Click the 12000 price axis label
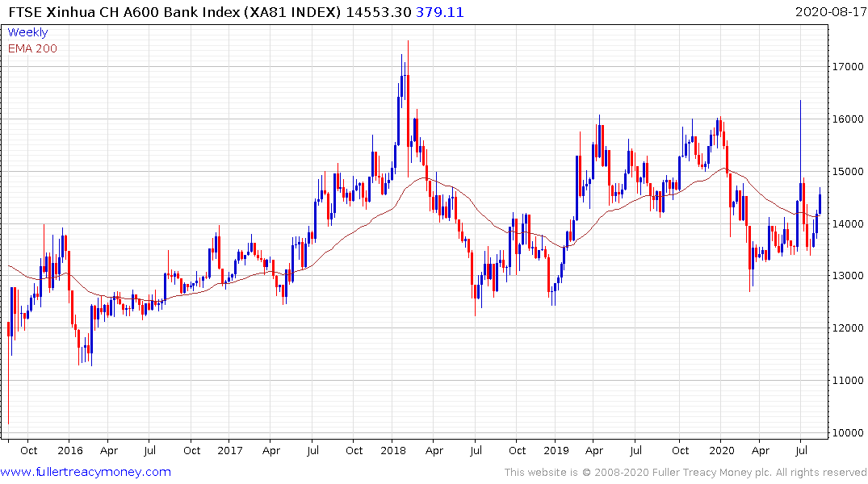 click(x=848, y=328)
